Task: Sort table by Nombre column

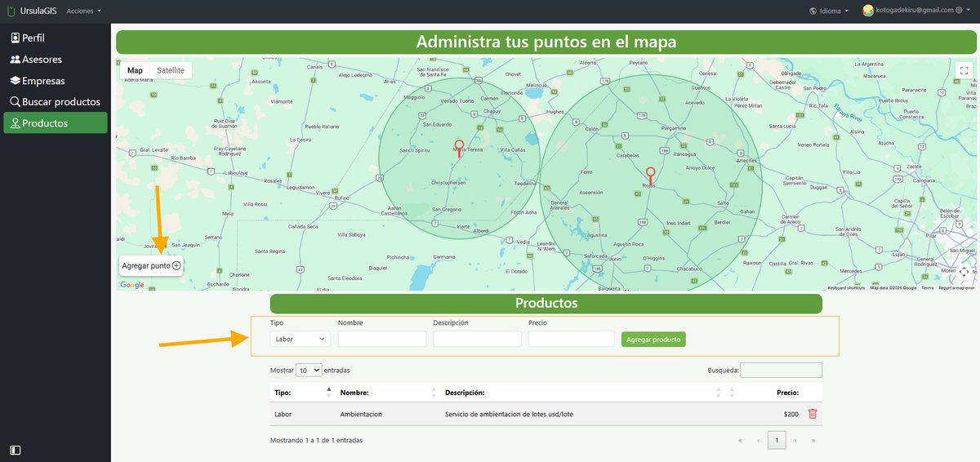Action: (388, 393)
